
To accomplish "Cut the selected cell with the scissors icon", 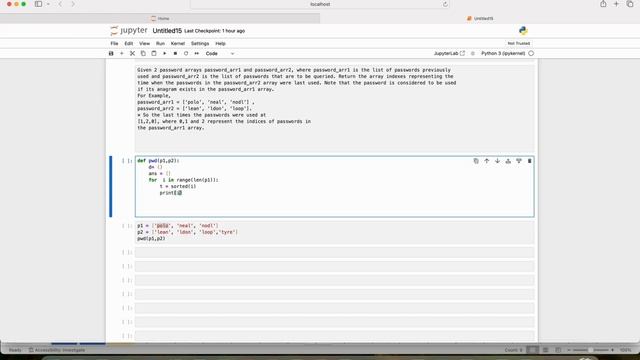I will pos(132,53).
